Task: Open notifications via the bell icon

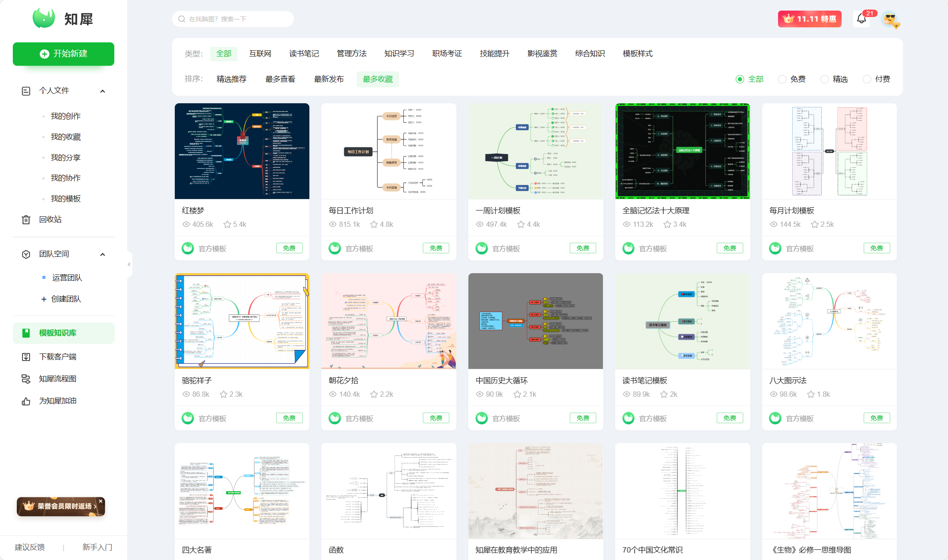Action: pyautogui.click(x=861, y=19)
